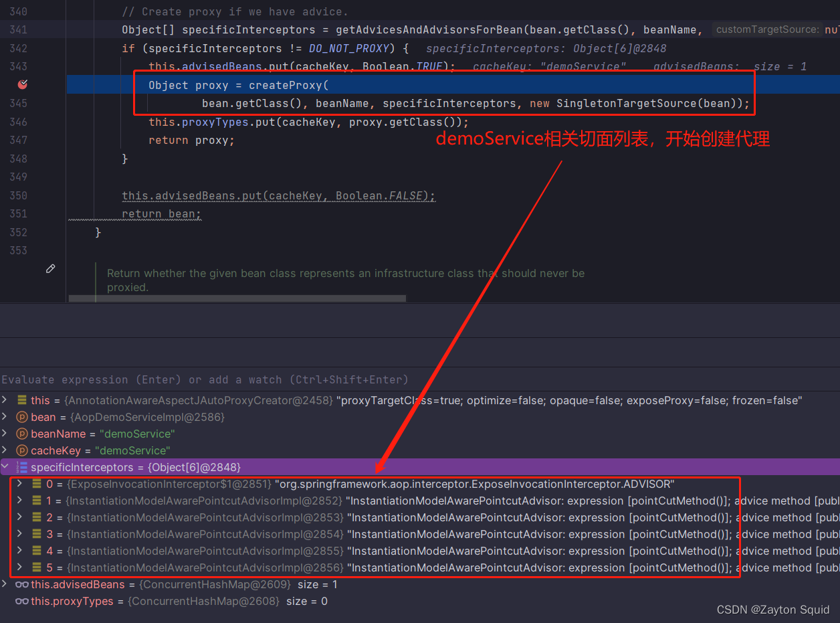Click 'return bean;' code on line 351
Viewport: 840px width, 623px height.
pyautogui.click(x=162, y=213)
